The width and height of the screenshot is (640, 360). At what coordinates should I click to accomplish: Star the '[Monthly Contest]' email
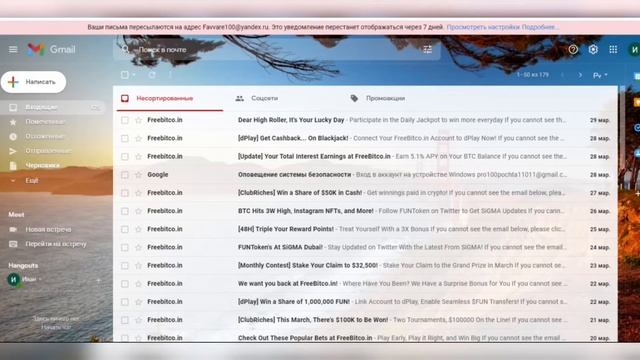(138, 265)
